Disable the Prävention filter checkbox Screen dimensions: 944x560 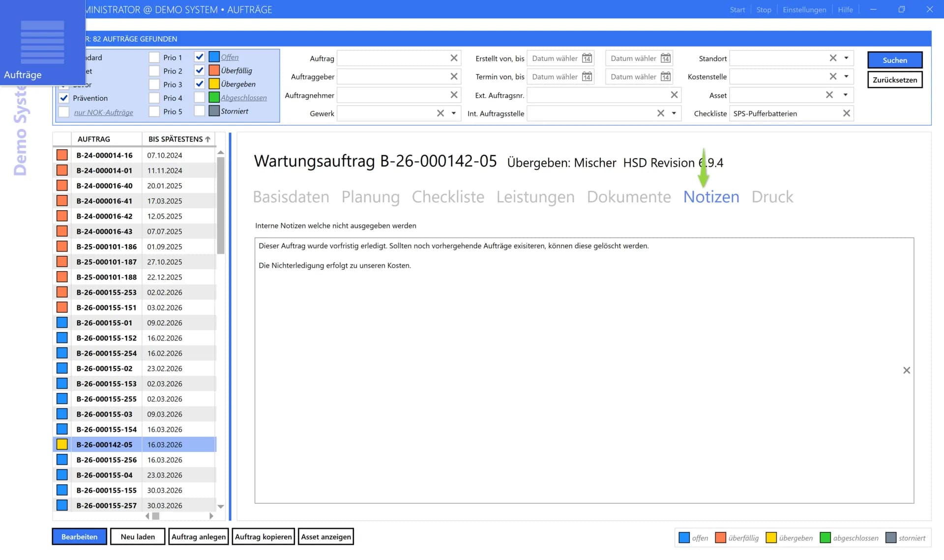click(64, 98)
